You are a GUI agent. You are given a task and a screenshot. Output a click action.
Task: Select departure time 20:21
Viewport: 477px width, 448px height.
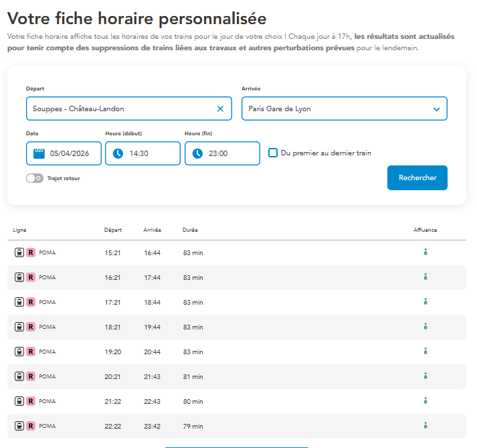(112, 377)
